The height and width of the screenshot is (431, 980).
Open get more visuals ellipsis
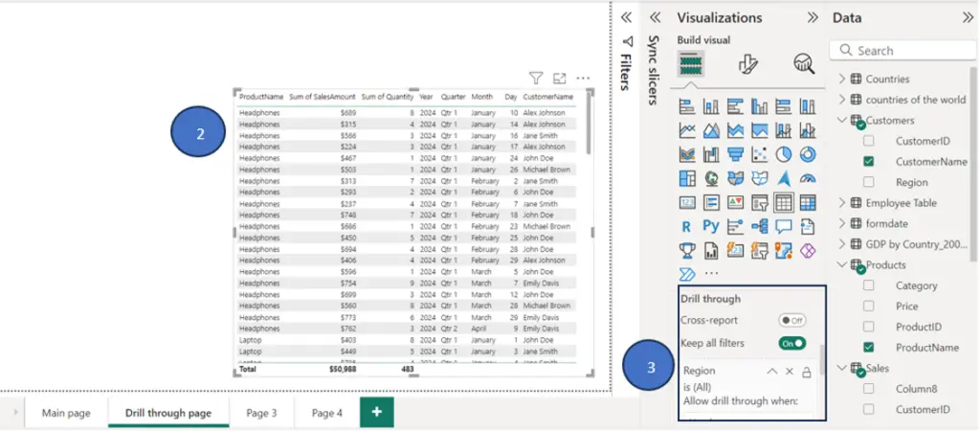pos(711,273)
